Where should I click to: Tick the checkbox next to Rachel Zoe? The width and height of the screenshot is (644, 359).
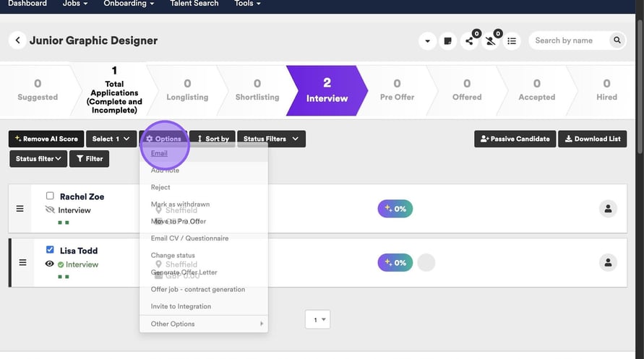[x=50, y=196]
